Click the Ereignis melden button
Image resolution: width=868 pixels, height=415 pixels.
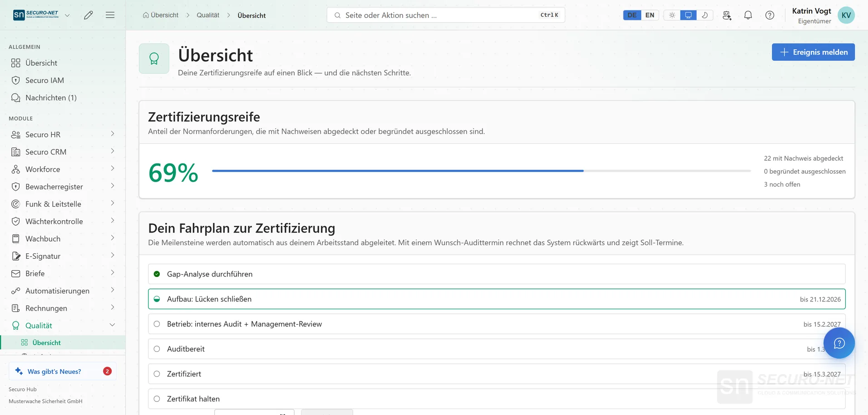click(813, 52)
